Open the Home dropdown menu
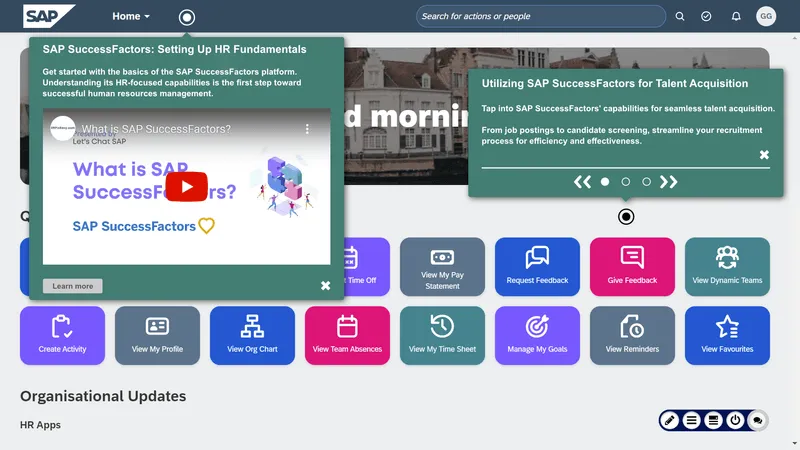 click(x=131, y=16)
